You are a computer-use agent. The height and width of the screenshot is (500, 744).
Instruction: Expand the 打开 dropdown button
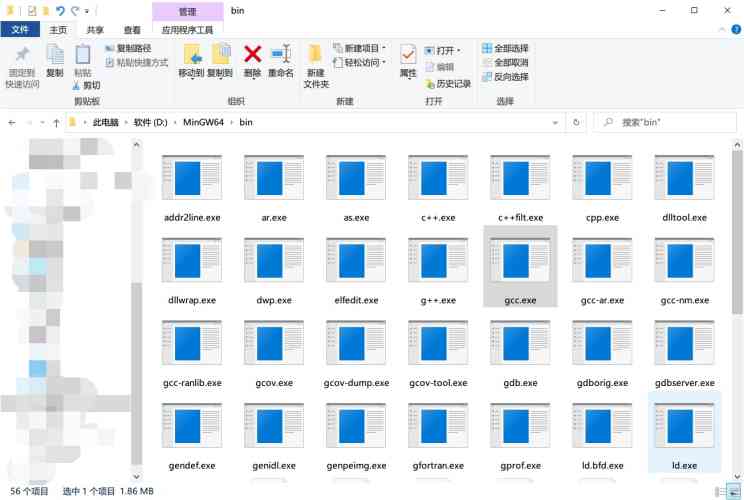[459, 51]
